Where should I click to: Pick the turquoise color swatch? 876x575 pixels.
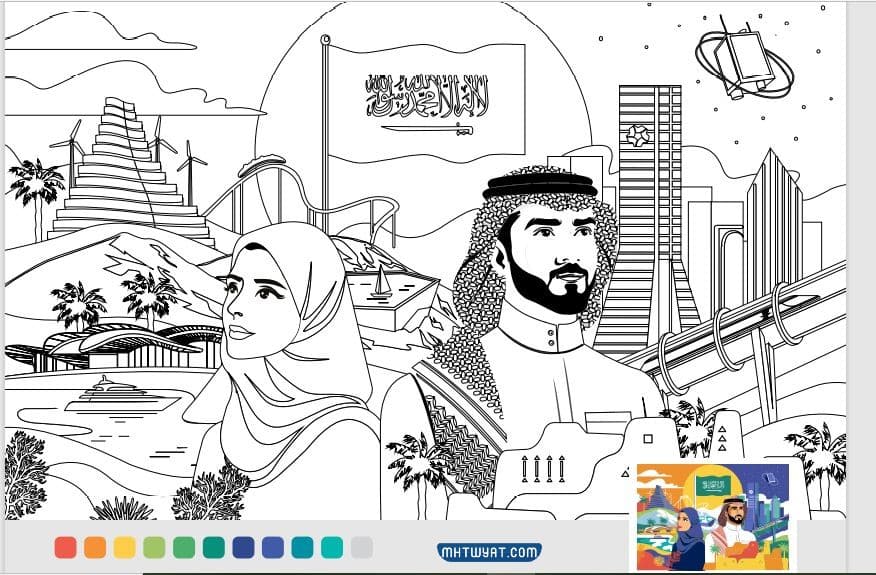tap(332, 548)
